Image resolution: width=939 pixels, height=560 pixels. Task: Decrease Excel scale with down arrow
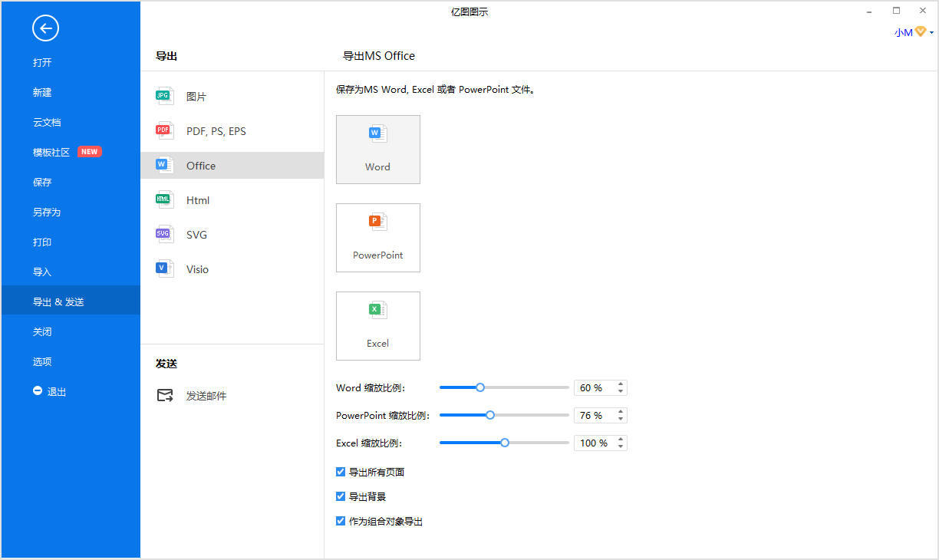pos(621,446)
